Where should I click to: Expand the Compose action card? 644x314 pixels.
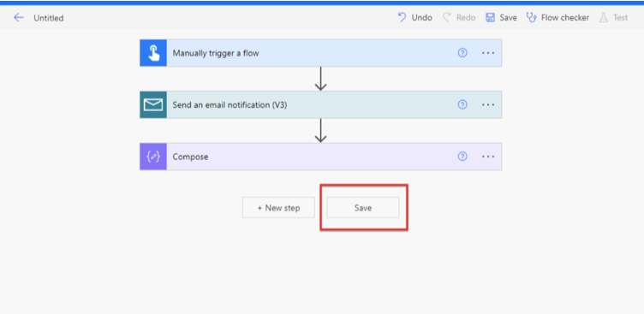pyautogui.click(x=321, y=157)
